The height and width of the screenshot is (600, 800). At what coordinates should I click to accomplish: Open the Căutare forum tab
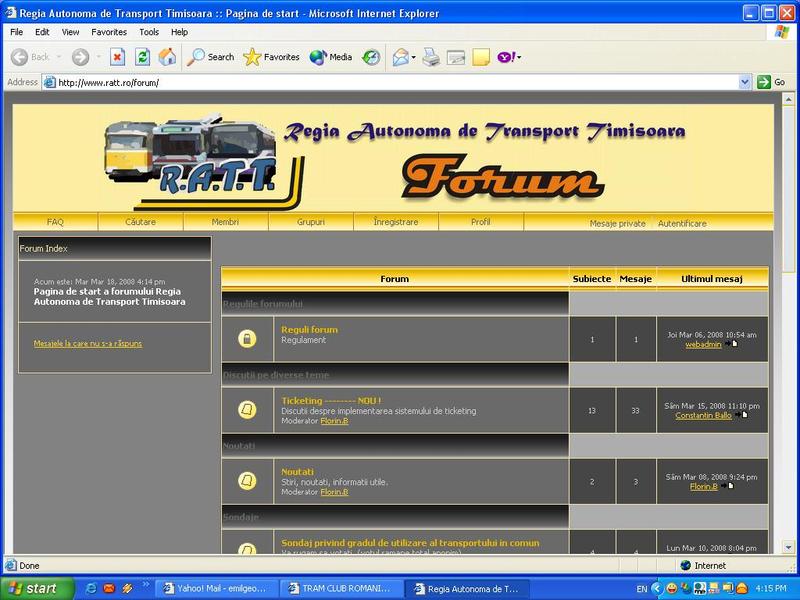click(x=140, y=222)
